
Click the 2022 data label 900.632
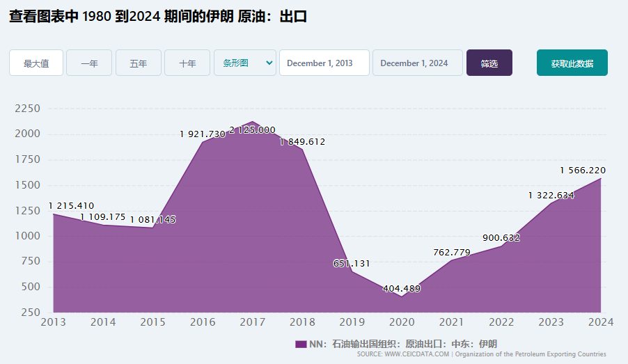(x=501, y=237)
